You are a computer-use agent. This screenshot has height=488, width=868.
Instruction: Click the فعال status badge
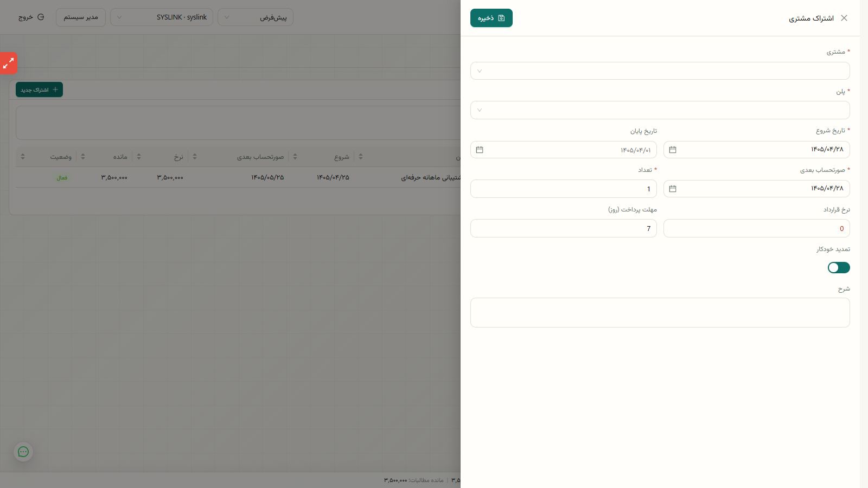[62, 178]
